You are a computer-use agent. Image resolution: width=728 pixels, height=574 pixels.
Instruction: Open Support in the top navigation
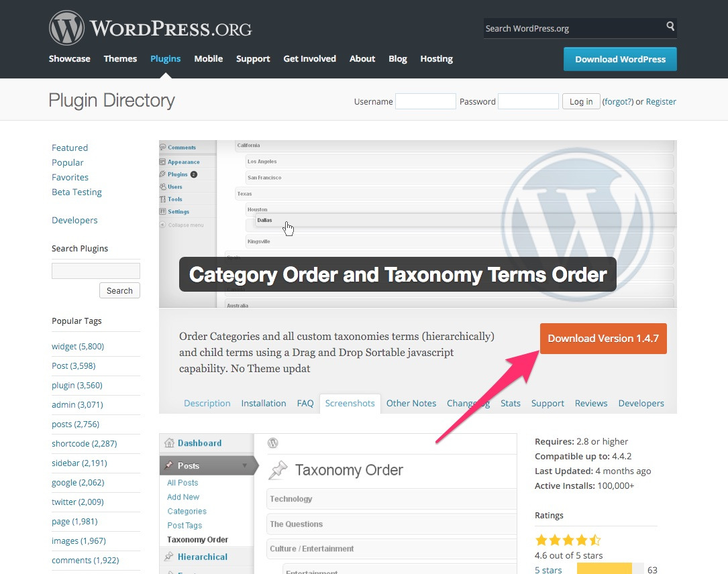[253, 58]
